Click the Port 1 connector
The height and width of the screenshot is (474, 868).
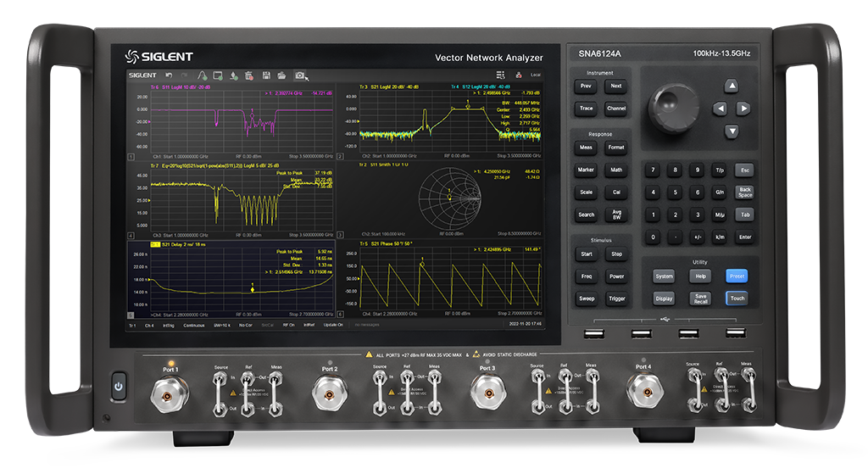click(170, 395)
